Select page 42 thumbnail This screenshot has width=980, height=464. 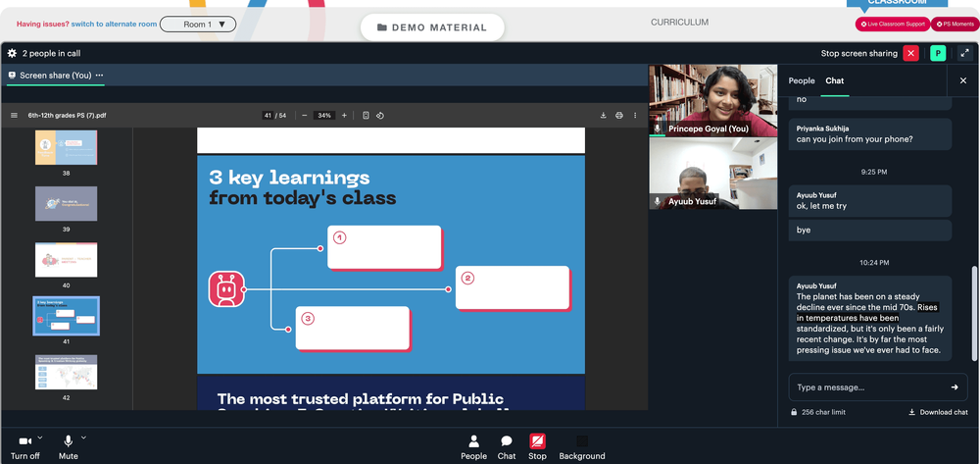pos(66,372)
